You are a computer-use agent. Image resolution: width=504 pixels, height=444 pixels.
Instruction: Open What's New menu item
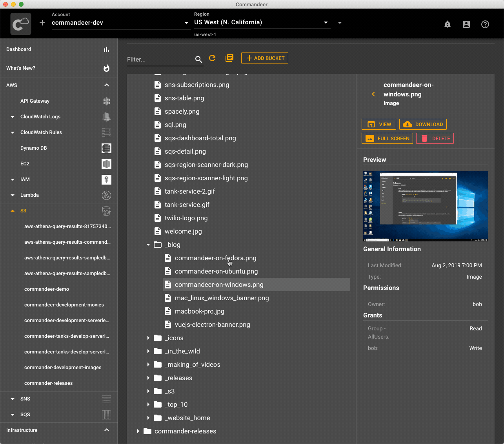(x=59, y=68)
